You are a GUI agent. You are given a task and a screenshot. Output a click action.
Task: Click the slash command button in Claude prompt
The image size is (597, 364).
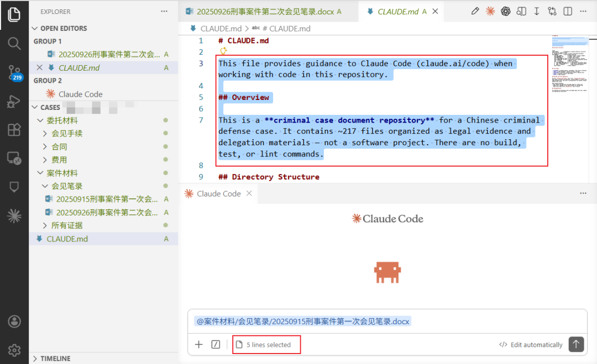[216, 345]
